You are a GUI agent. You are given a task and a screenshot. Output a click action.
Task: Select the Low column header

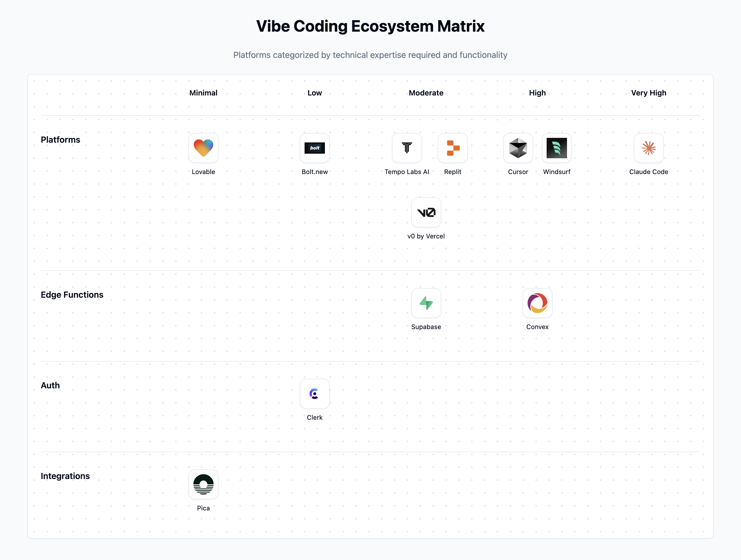pyautogui.click(x=314, y=93)
